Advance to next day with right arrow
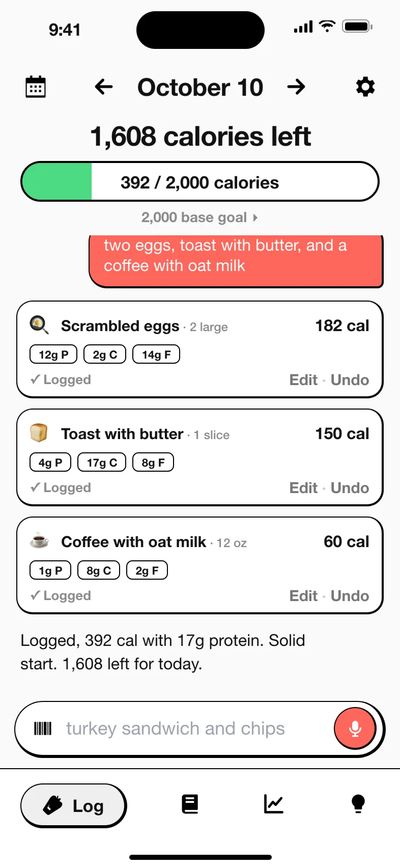The image size is (400, 868). point(296,87)
